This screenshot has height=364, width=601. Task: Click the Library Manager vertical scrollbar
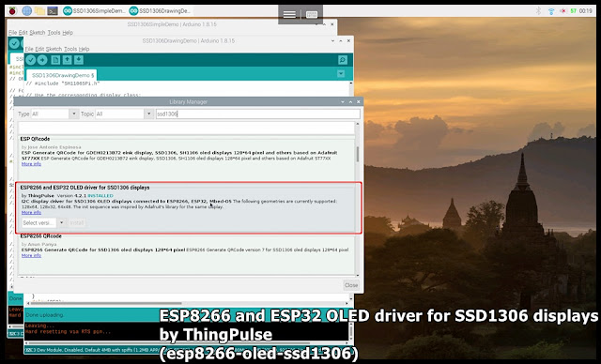click(x=358, y=154)
